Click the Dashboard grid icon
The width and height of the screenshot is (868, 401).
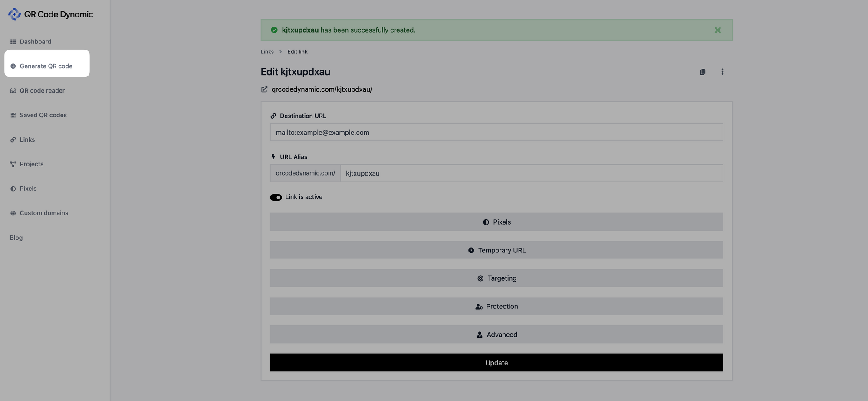(x=13, y=42)
